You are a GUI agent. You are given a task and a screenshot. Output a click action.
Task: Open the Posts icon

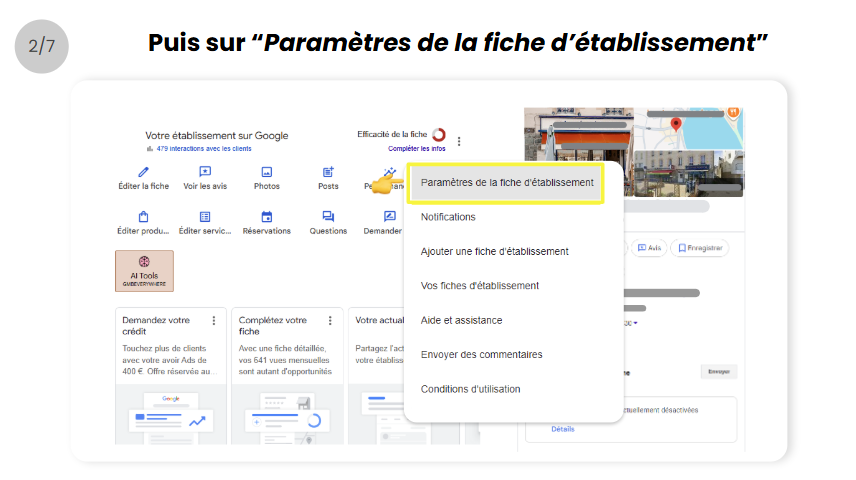pyautogui.click(x=328, y=172)
